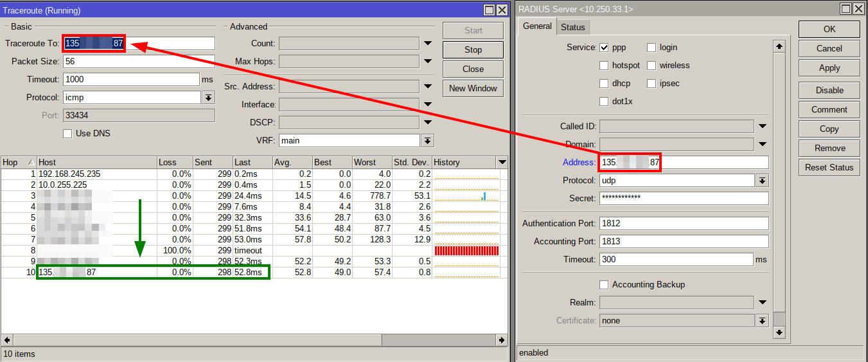Viewport: 868px width, 362px height.
Task: Click the RADIUS Timeout 300 field
Action: click(x=676, y=260)
